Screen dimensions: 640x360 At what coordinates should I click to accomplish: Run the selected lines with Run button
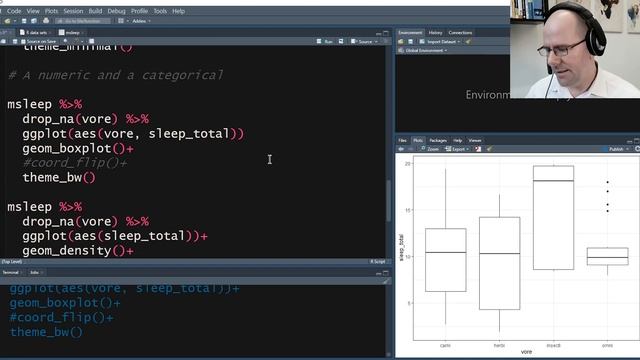pyautogui.click(x=325, y=42)
